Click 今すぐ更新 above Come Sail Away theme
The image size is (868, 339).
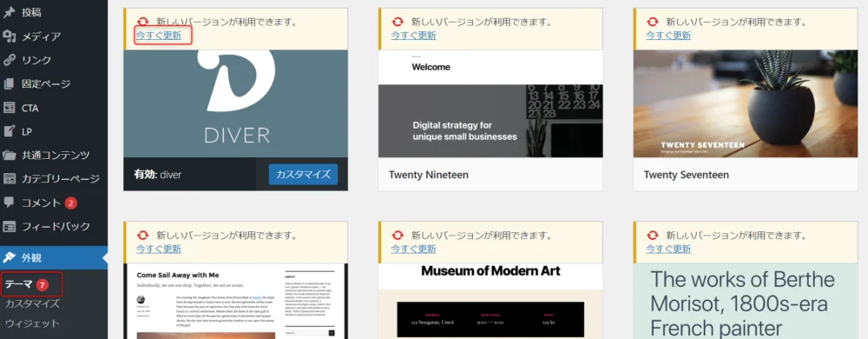[159, 249]
